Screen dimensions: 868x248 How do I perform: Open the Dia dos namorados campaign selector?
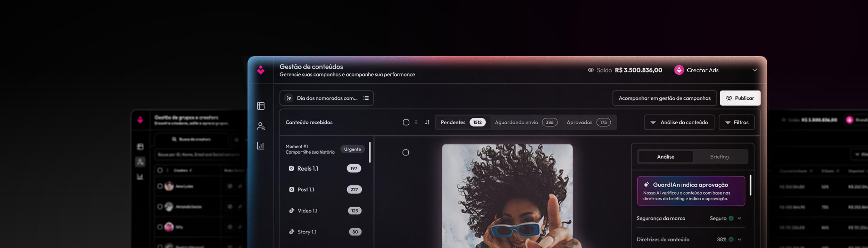click(326, 98)
